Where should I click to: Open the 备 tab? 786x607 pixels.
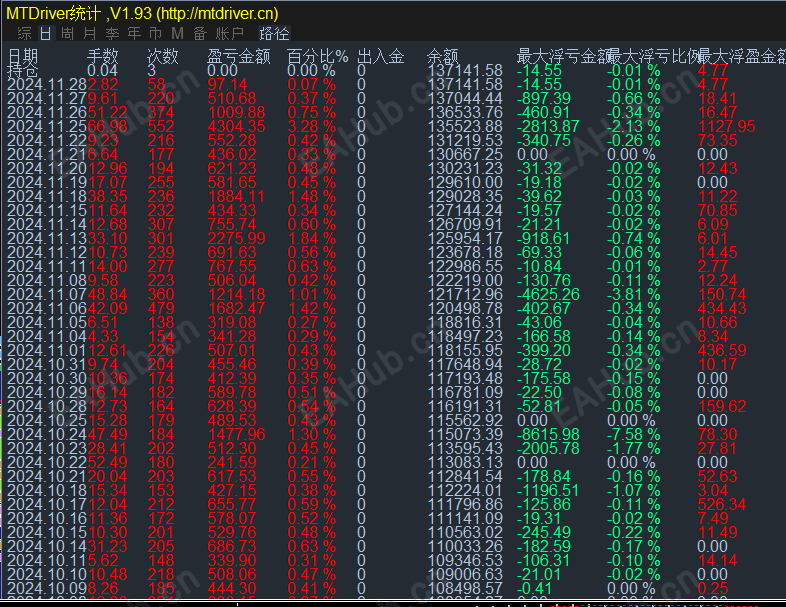(x=200, y=34)
